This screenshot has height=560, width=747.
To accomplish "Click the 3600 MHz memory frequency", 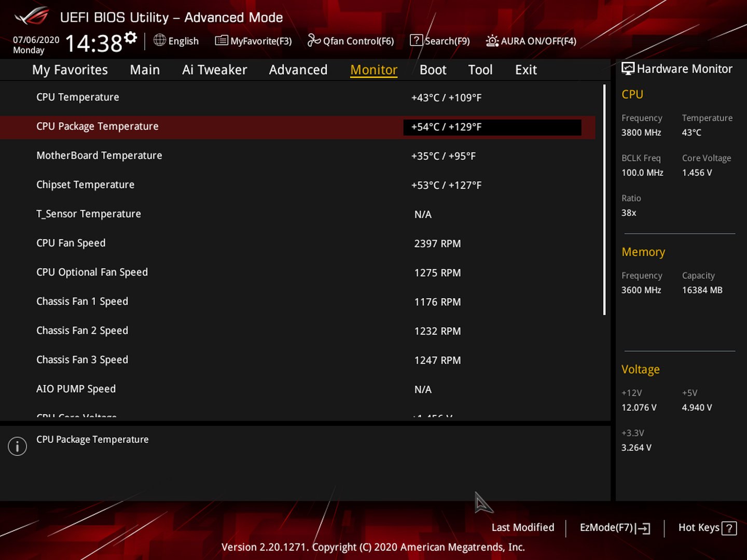I will tap(641, 290).
